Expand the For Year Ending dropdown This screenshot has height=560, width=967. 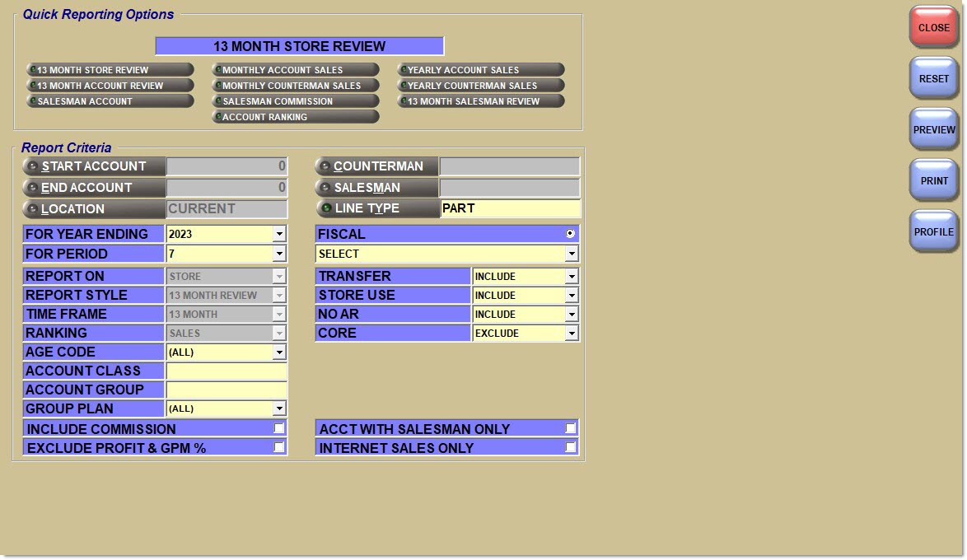[279, 235]
